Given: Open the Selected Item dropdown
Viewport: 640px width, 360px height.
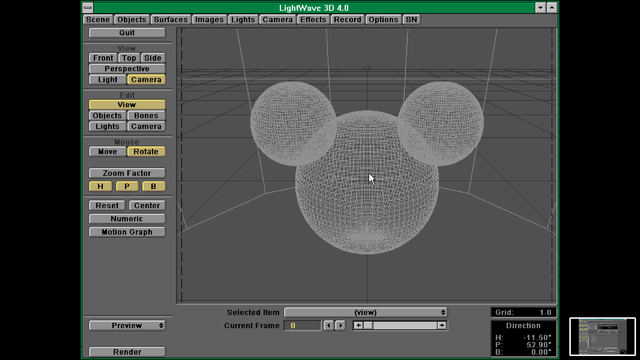Looking at the screenshot, I should [x=365, y=312].
